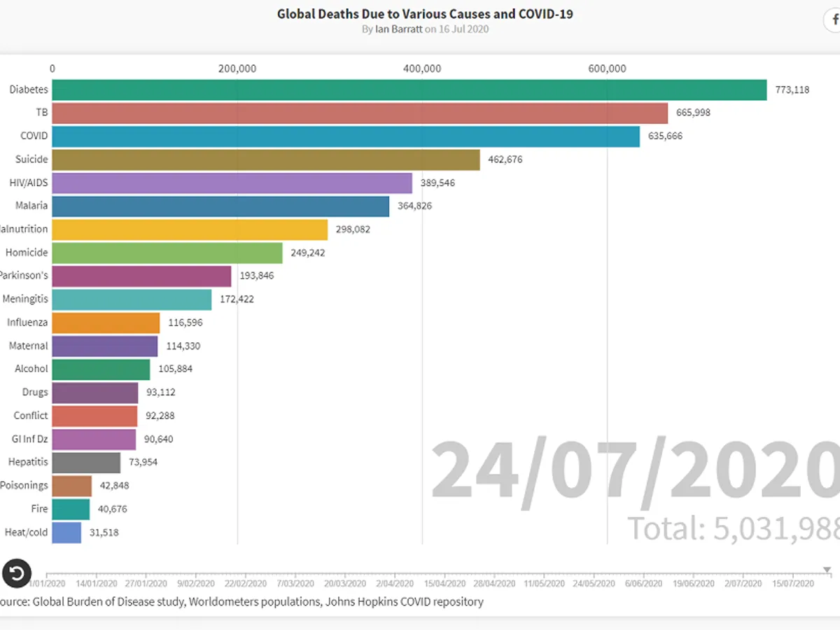Click the light green Homicide bar
Viewport: 840px width, 630px height.
point(167,253)
